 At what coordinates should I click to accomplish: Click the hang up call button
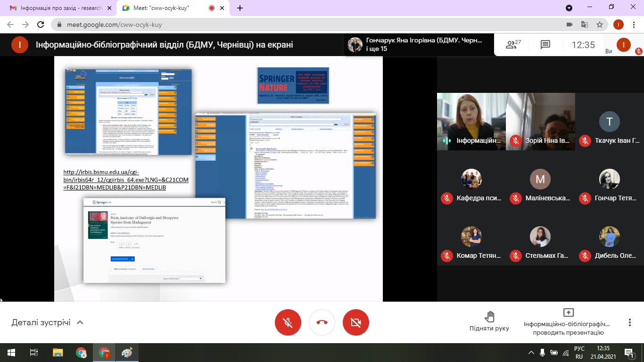pos(322,322)
